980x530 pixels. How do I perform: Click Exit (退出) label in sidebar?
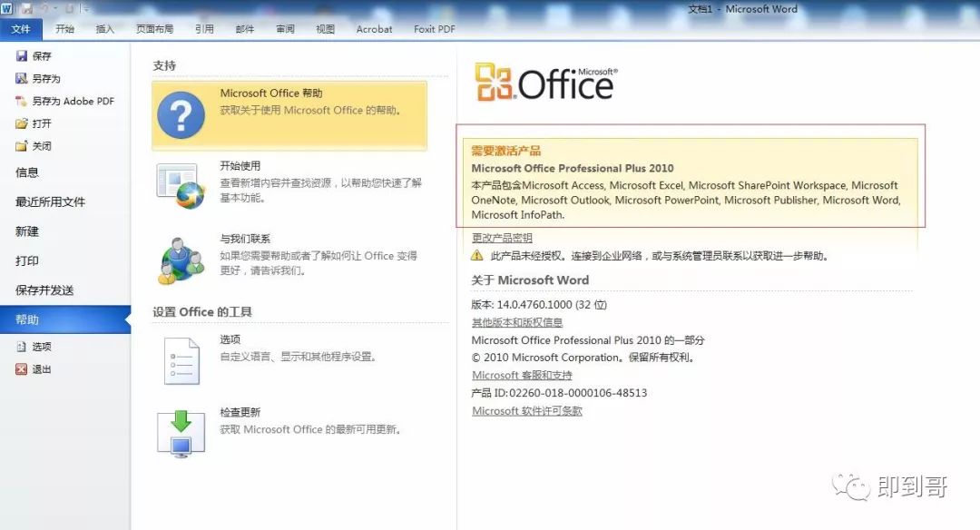(x=42, y=368)
